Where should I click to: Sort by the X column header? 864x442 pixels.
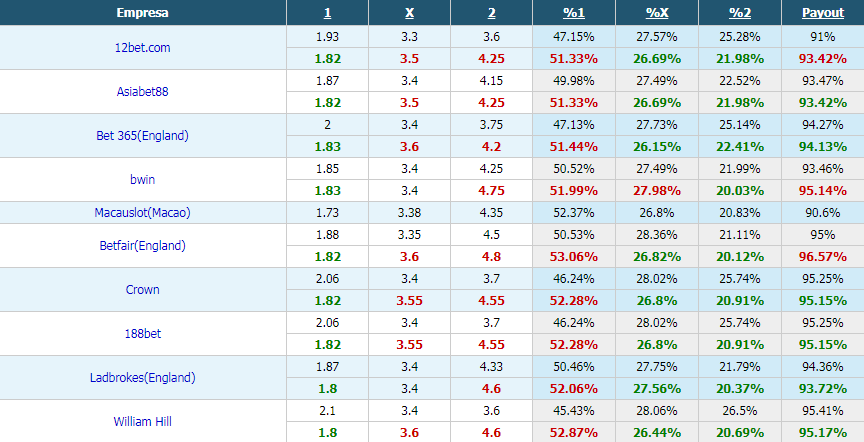409,13
